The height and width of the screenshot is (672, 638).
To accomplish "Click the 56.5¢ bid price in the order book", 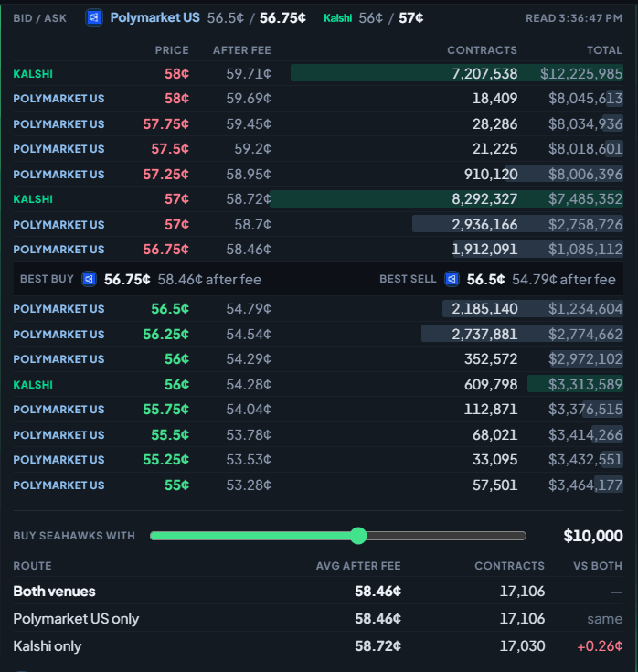I will 170,309.
